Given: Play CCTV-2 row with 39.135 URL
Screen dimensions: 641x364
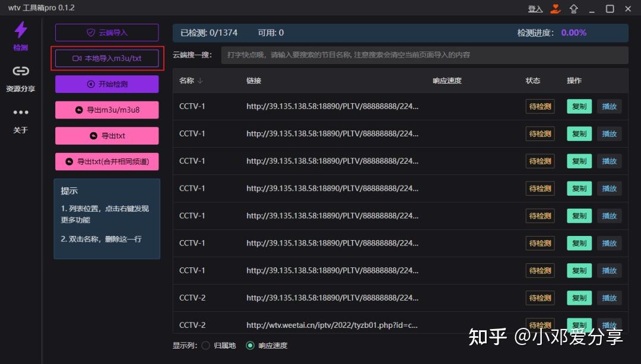Looking at the screenshot, I should (609, 298).
